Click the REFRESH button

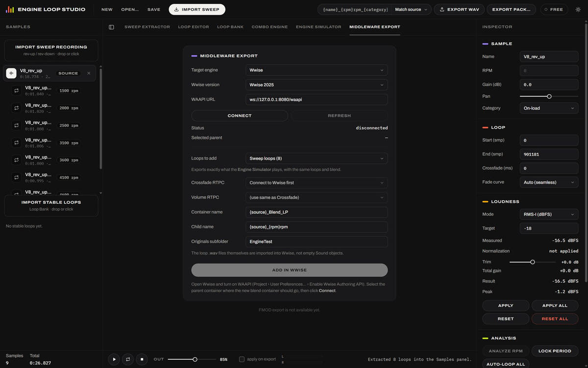tap(339, 116)
